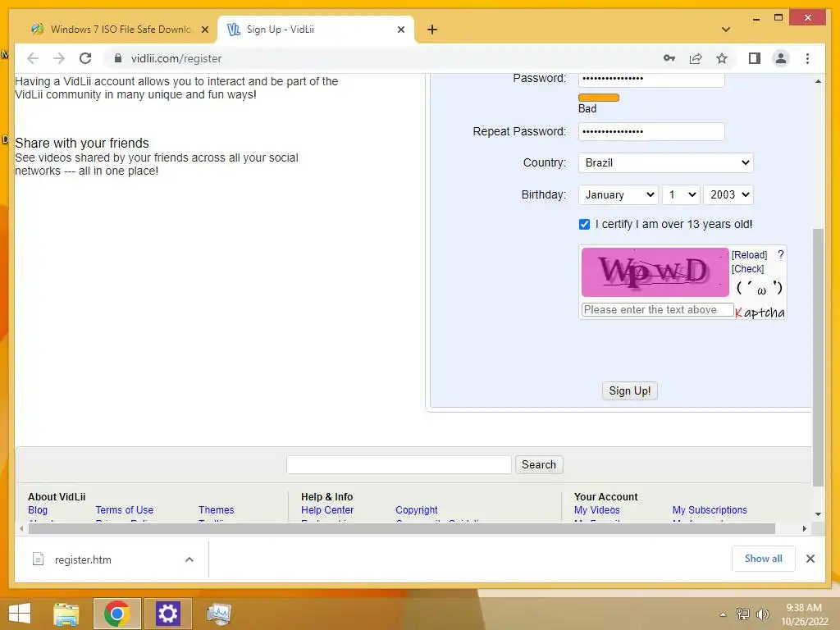840x630 pixels.
Task: Click the Sign Up! button
Action: (629, 391)
